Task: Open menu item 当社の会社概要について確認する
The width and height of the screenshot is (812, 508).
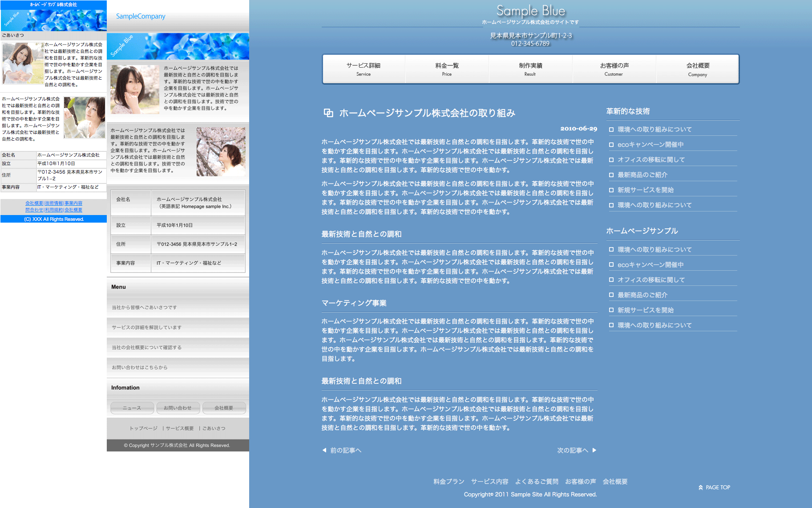Action: coord(146,348)
